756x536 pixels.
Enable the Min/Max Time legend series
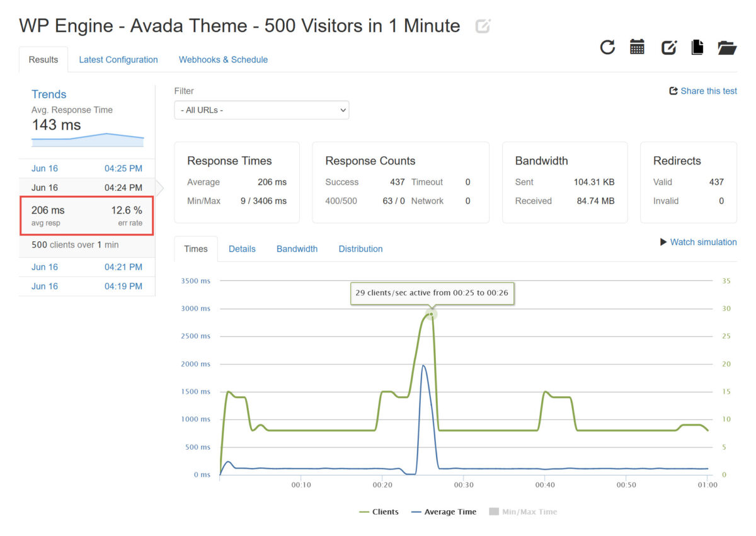[x=523, y=512]
